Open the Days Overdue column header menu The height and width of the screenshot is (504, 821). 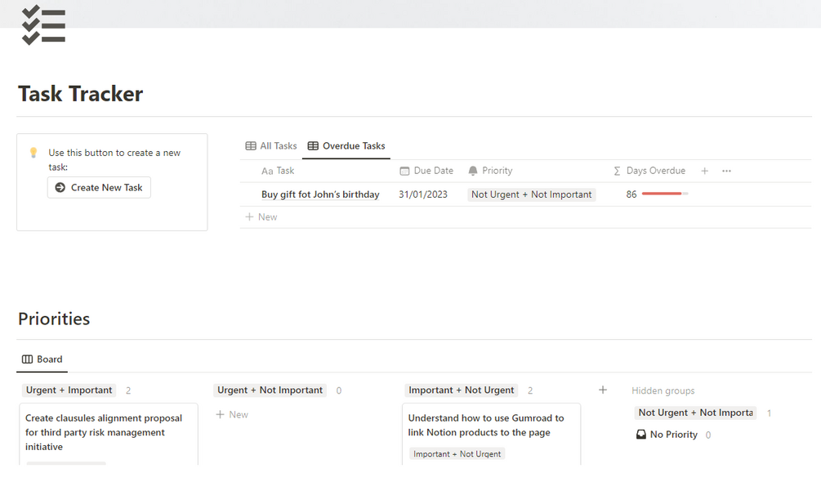coord(649,171)
